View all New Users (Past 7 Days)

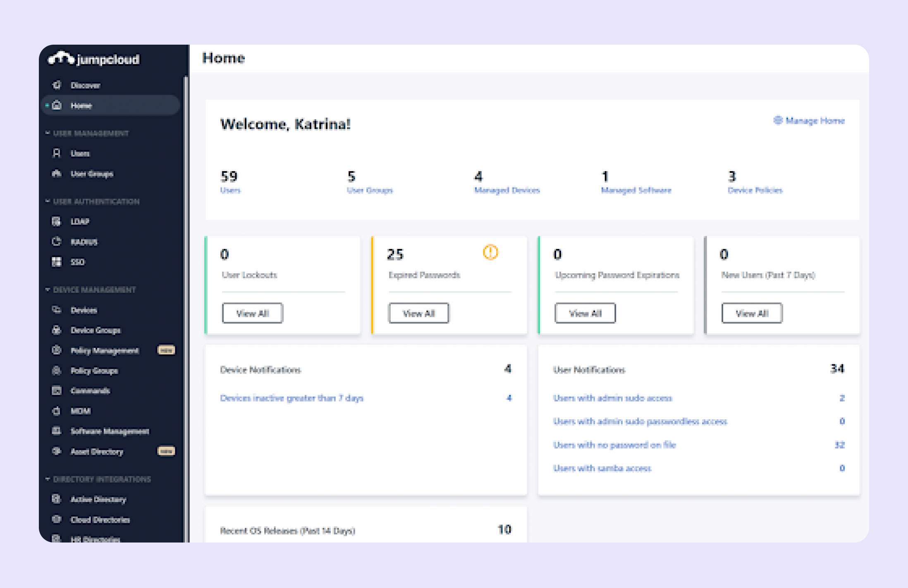click(x=752, y=313)
